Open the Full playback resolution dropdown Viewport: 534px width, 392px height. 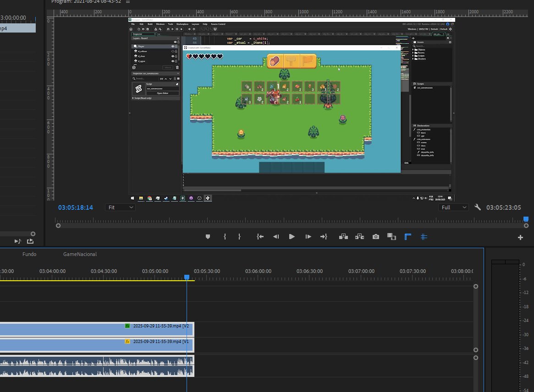pyautogui.click(x=453, y=207)
